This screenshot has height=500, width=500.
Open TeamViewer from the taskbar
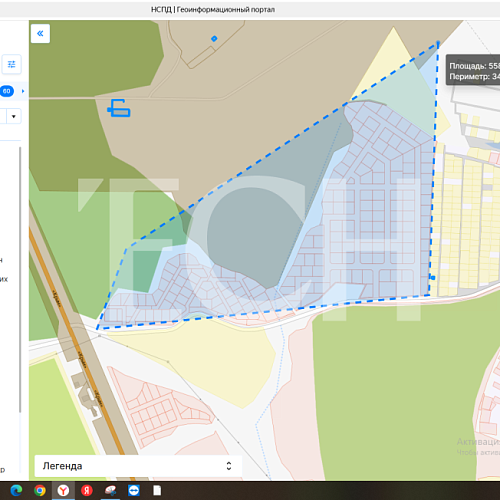pyautogui.click(x=134, y=490)
